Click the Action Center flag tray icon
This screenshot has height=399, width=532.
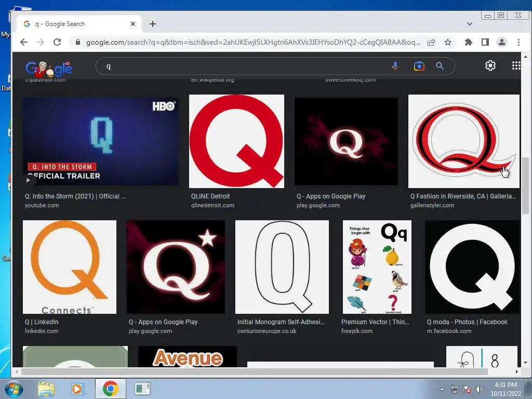pos(467,389)
